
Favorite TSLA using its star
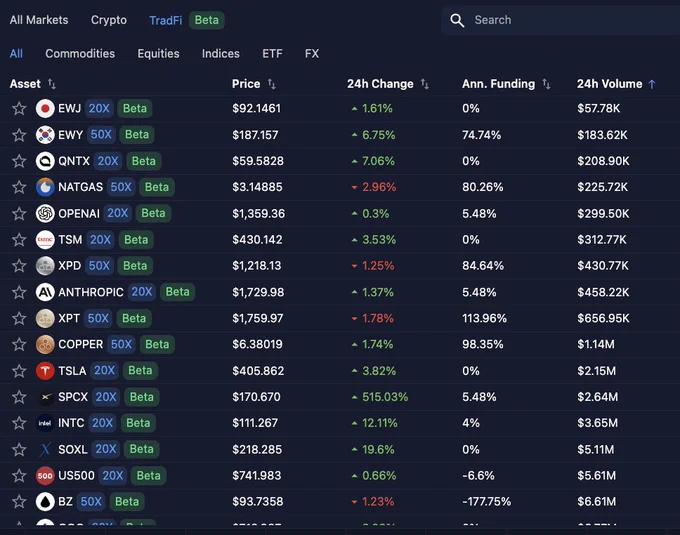[x=19, y=371]
